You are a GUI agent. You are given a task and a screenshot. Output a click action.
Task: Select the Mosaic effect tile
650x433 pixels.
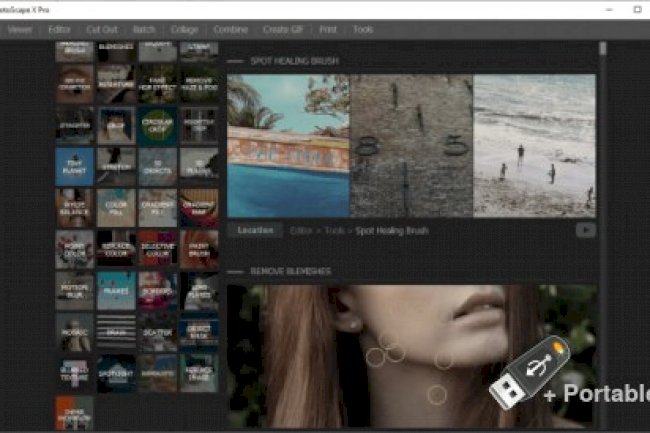tap(74, 332)
